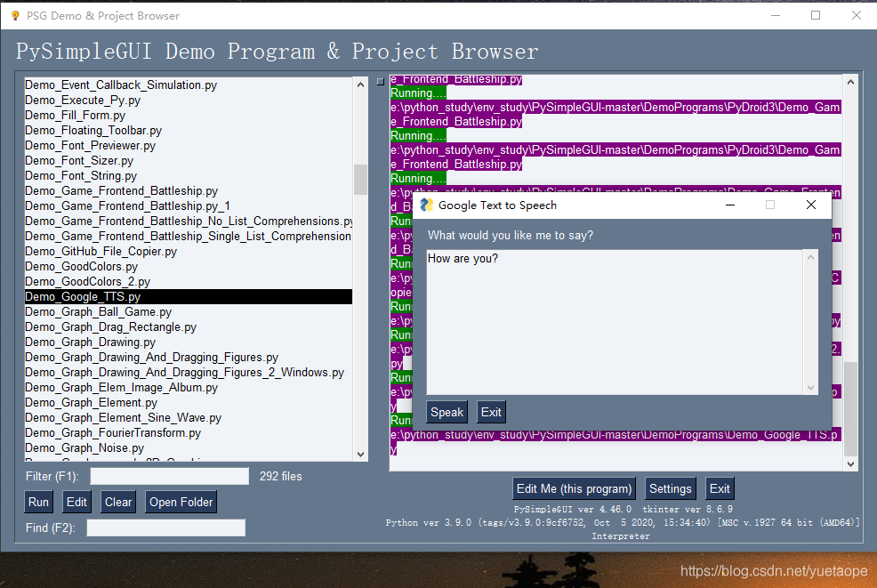Focus the Find (F2) input field
Viewport: 877px width, 588px height.
point(165,528)
